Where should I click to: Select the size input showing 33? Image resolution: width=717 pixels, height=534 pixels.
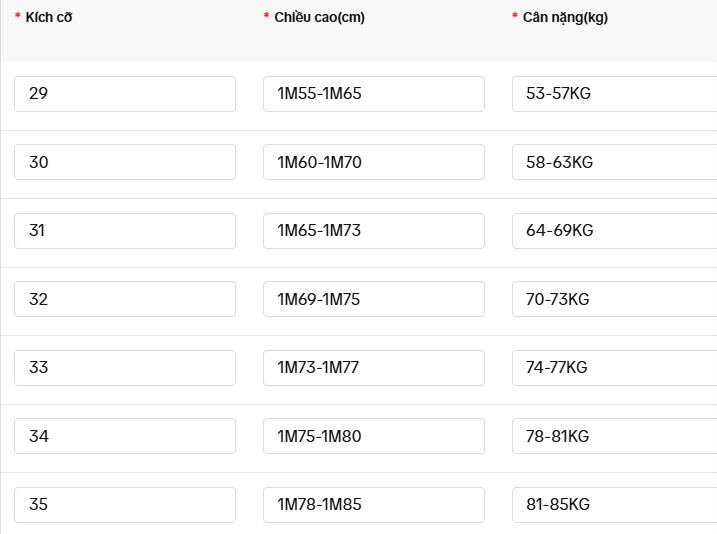(125, 368)
